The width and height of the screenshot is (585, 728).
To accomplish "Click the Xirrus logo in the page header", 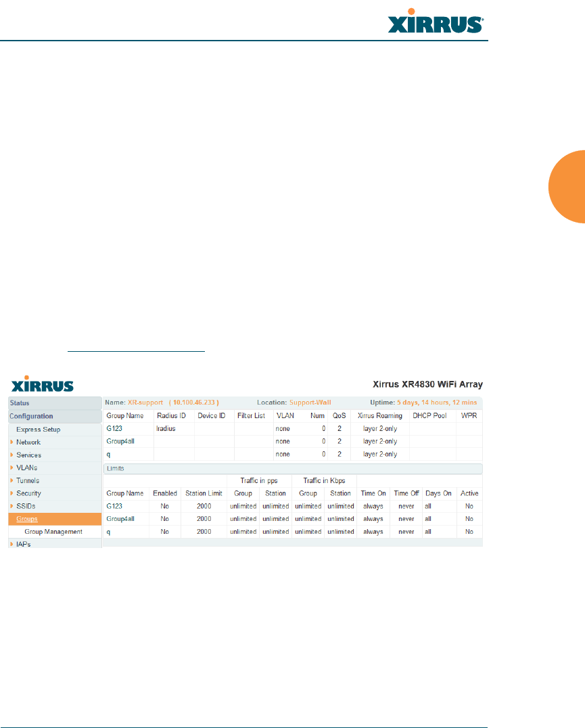I will 436,22.
